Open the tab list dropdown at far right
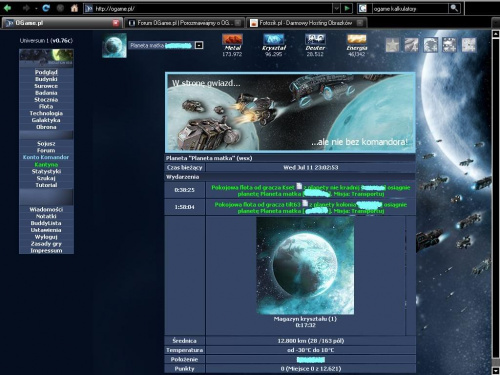 496,23
